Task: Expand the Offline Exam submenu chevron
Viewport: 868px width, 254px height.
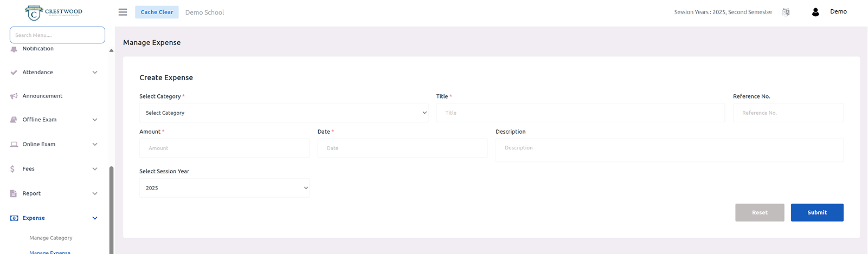Action: coord(95,120)
